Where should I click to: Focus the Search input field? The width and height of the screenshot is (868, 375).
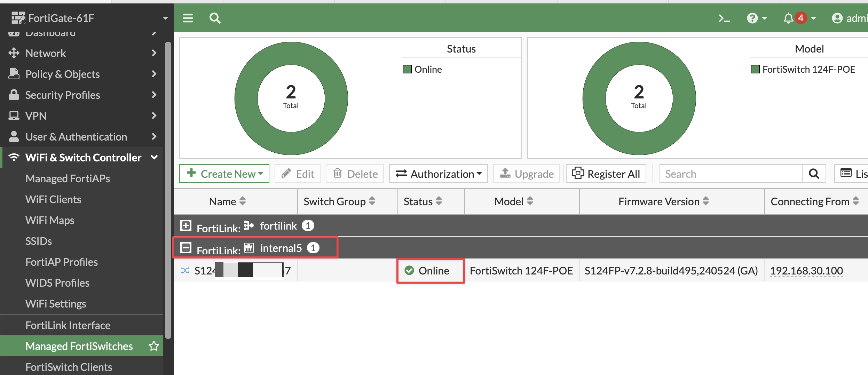(731, 174)
